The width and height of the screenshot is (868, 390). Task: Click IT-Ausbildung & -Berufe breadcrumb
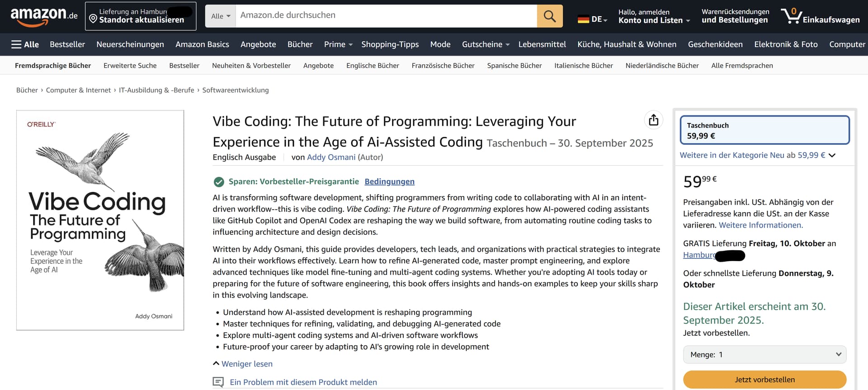(x=156, y=90)
